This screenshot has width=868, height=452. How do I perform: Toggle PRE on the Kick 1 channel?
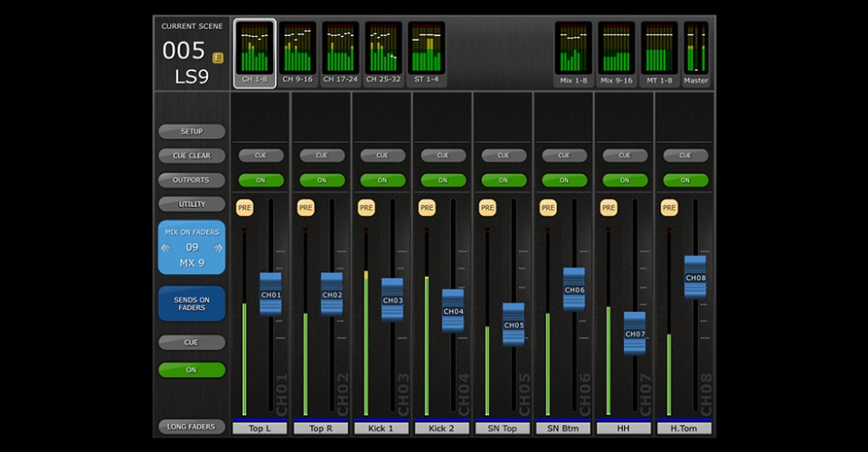pyautogui.click(x=366, y=208)
